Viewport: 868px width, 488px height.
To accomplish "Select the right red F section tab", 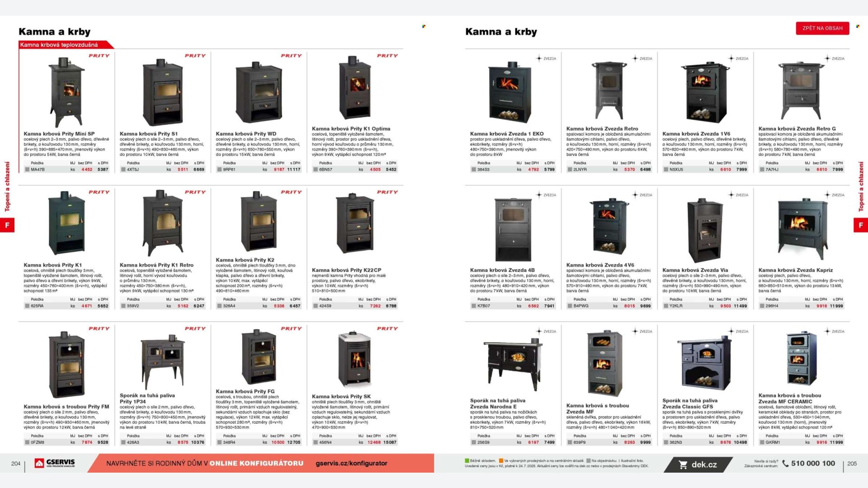I will 860,225.
